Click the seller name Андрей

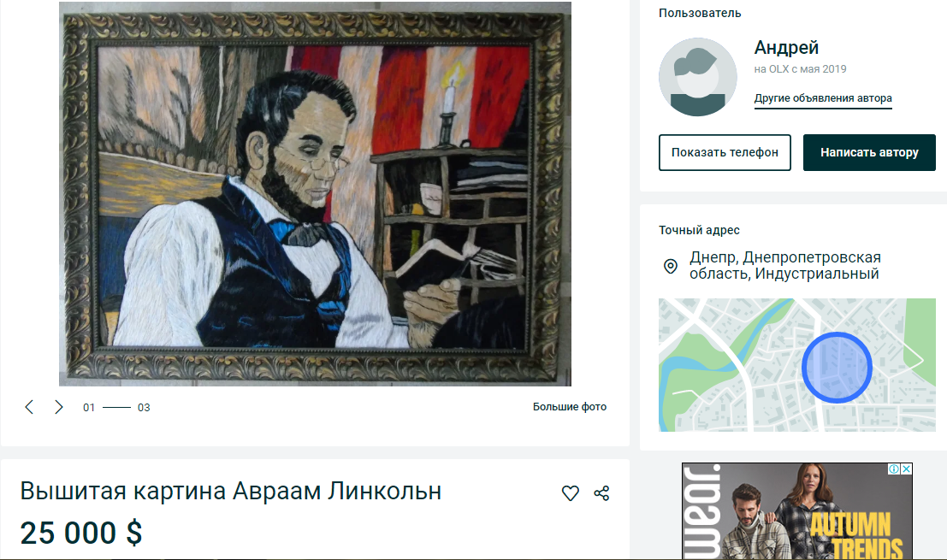tap(786, 47)
